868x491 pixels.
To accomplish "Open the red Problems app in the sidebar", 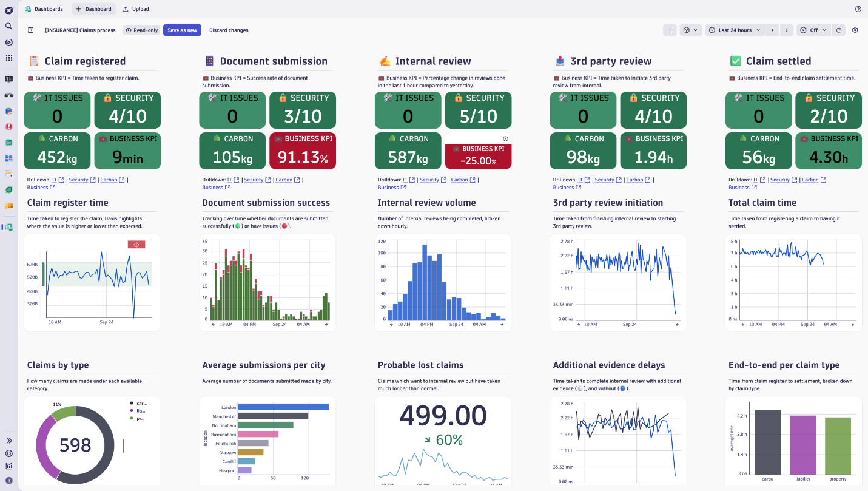I will click(8, 127).
